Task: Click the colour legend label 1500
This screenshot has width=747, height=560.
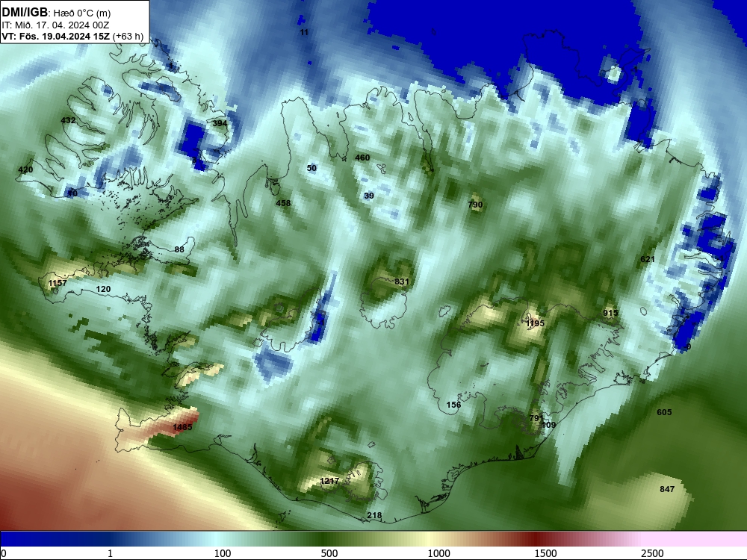Action: (x=545, y=553)
